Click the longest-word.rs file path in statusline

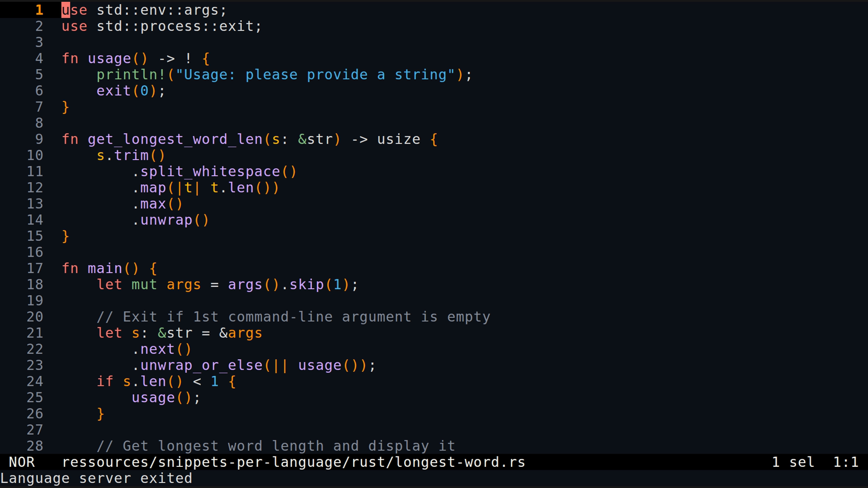point(293,462)
